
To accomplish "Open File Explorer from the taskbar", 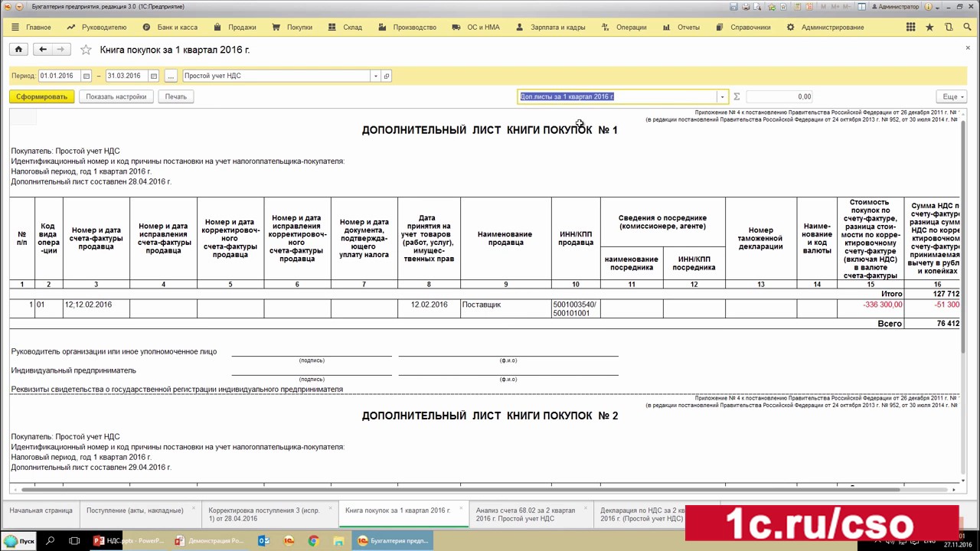I will [338, 541].
